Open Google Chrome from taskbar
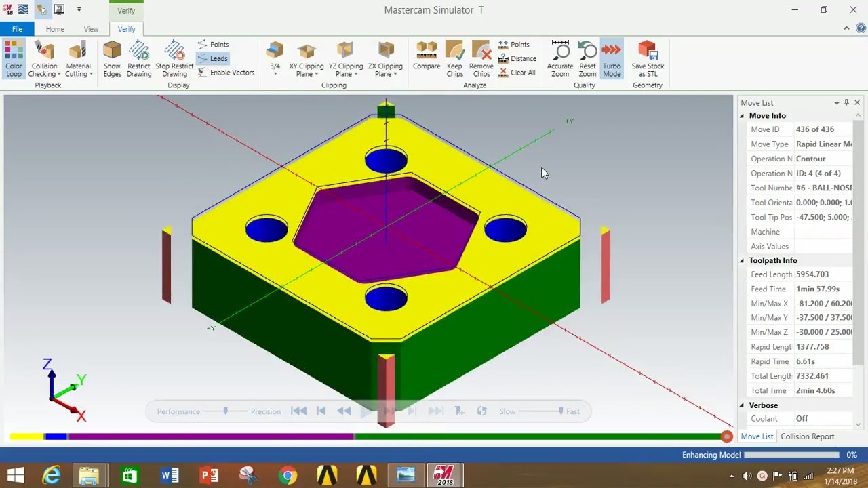Screen dimensions: 868x488 [288, 475]
